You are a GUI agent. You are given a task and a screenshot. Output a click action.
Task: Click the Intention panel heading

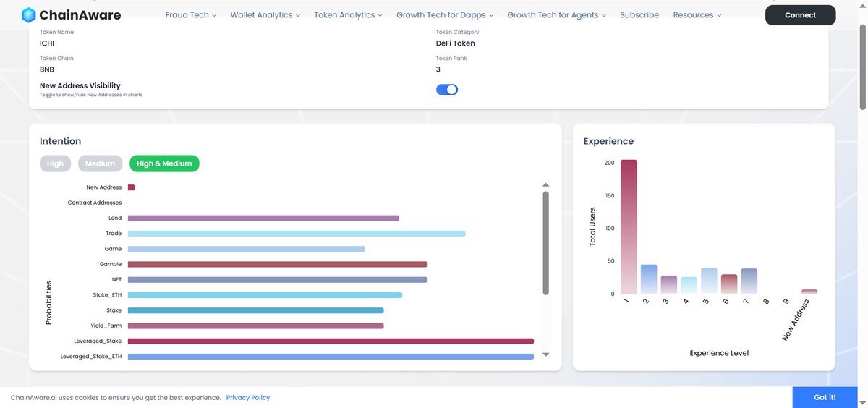click(x=61, y=141)
